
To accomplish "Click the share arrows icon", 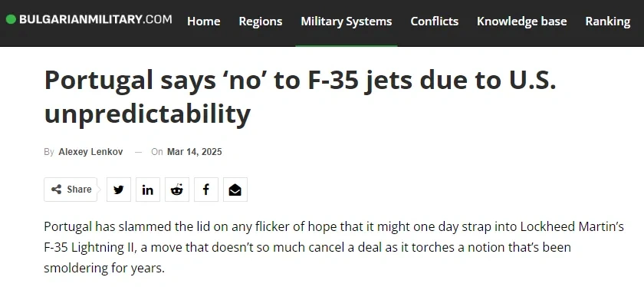I will [56, 190].
